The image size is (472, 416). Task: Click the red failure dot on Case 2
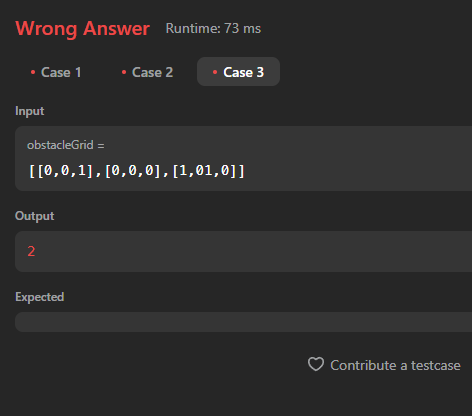124,72
